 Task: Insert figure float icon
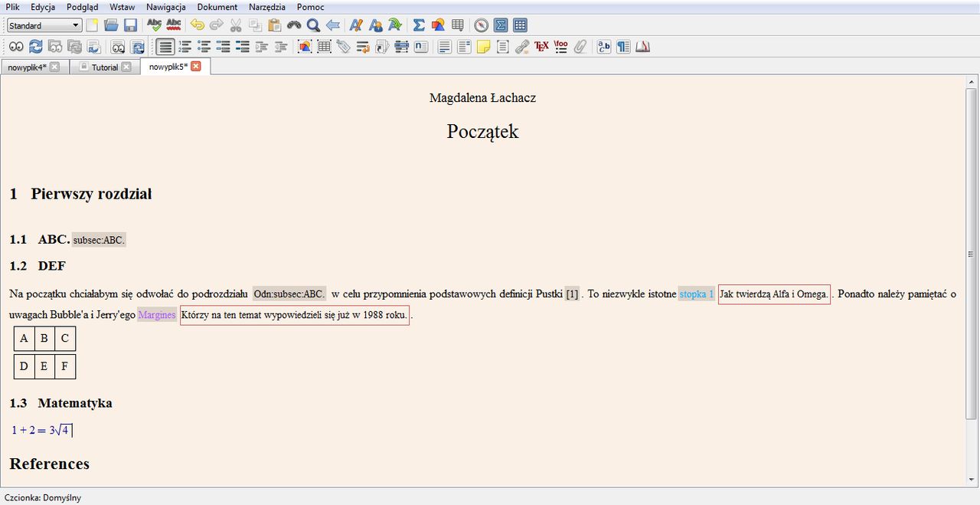(x=305, y=47)
